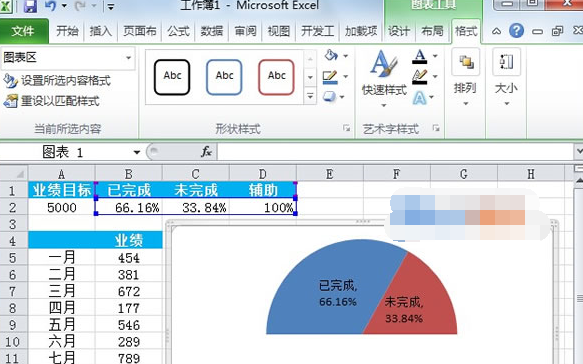Switch to the 插入 Insert tab
The width and height of the screenshot is (583, 364).
pyautogui.click(x=100, y=31)
